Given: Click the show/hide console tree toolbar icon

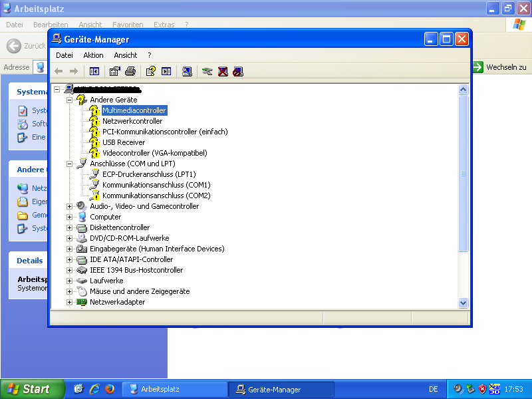Looking at the screenshot, I should 94,71.
